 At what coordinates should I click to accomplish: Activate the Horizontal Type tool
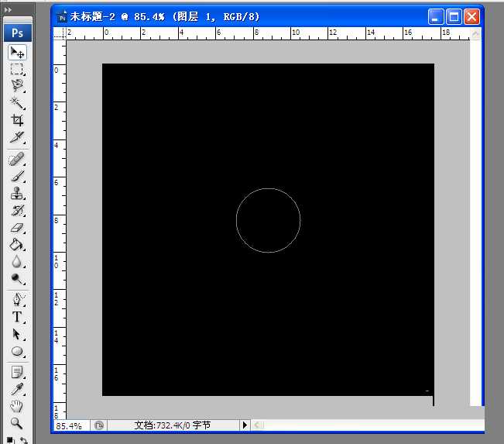click(16, 317)
